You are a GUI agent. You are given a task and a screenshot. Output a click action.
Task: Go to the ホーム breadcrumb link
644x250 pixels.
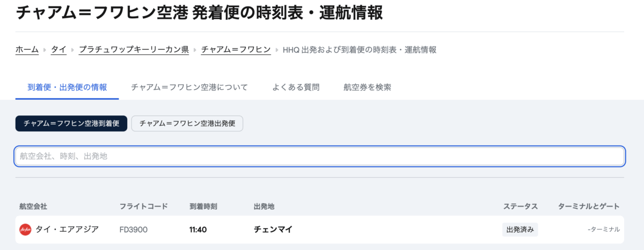click(27, 50)
